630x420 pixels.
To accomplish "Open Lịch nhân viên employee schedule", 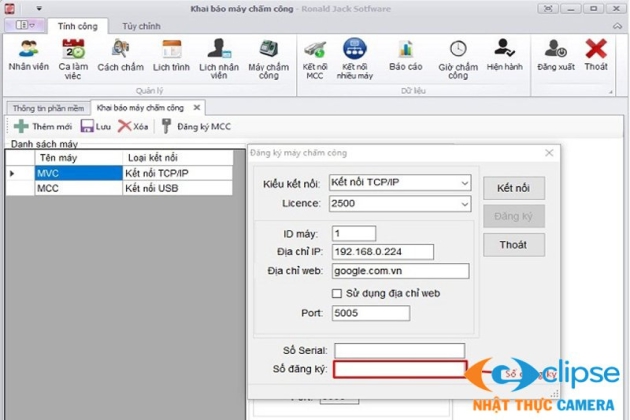I will pyautogui.click(x=219, y=59).
